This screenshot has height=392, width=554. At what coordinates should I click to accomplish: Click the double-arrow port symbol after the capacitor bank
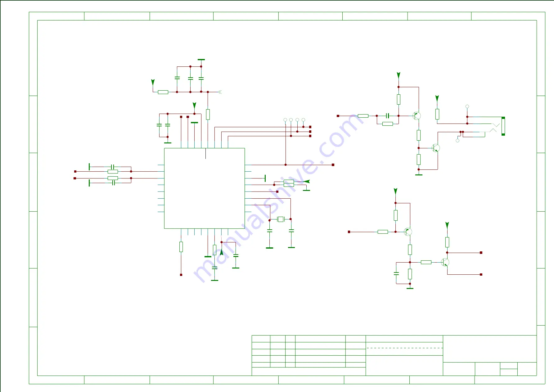pos(220,92)
